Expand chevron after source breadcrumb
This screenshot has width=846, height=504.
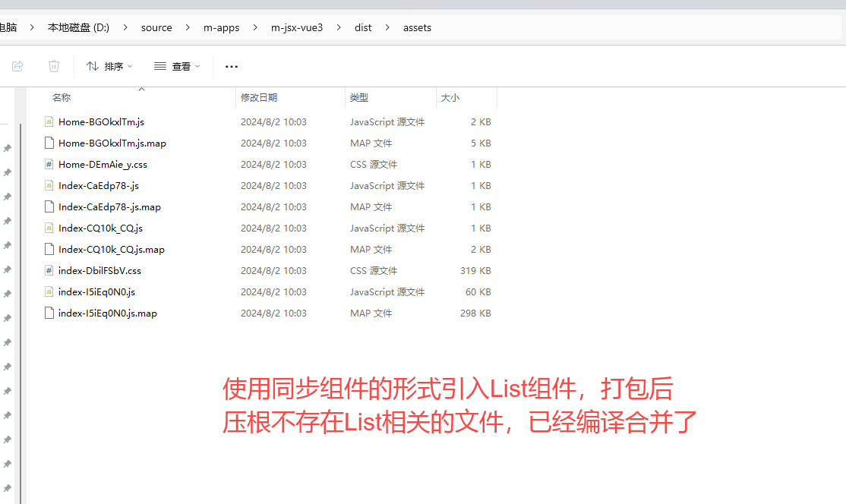click(x=188, y=27)
